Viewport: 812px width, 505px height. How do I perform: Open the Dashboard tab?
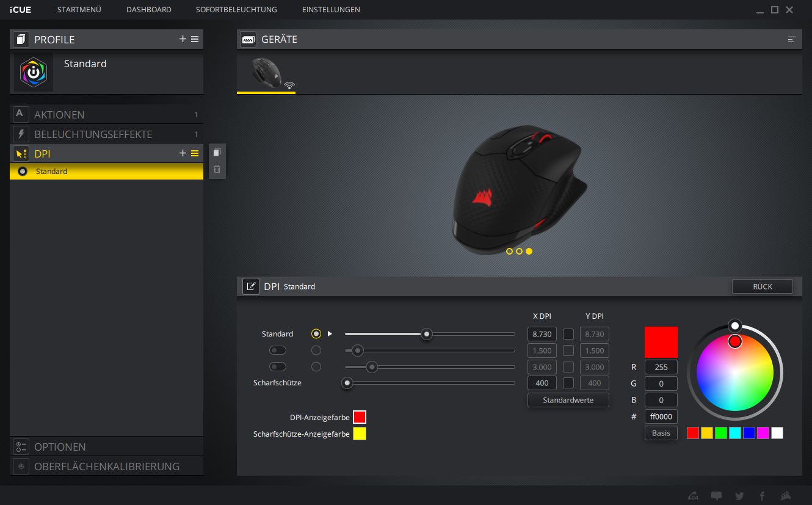click(x=148, y=10)
